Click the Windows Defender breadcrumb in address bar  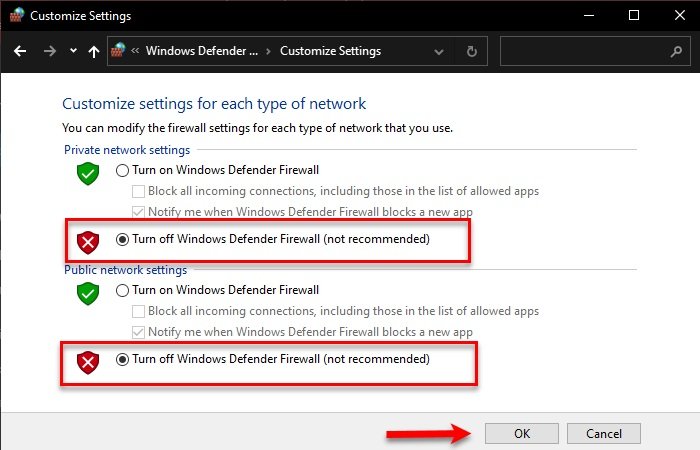(202, 51)
